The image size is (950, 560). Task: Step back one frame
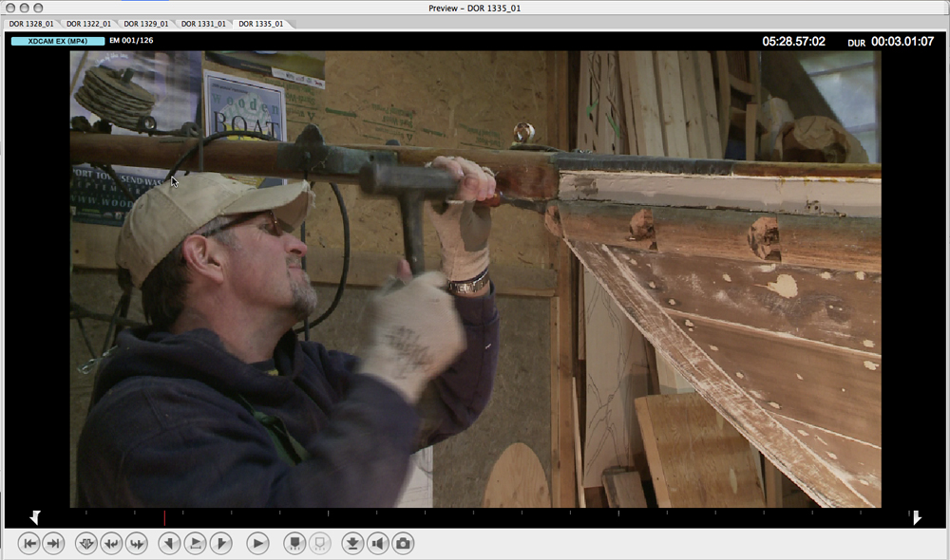click(170, 543)
